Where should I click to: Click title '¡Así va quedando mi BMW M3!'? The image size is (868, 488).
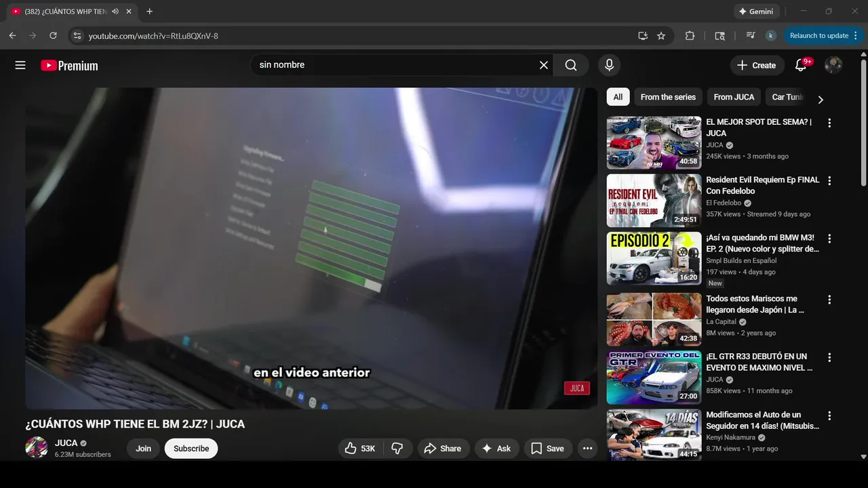[x=762, y=243]
